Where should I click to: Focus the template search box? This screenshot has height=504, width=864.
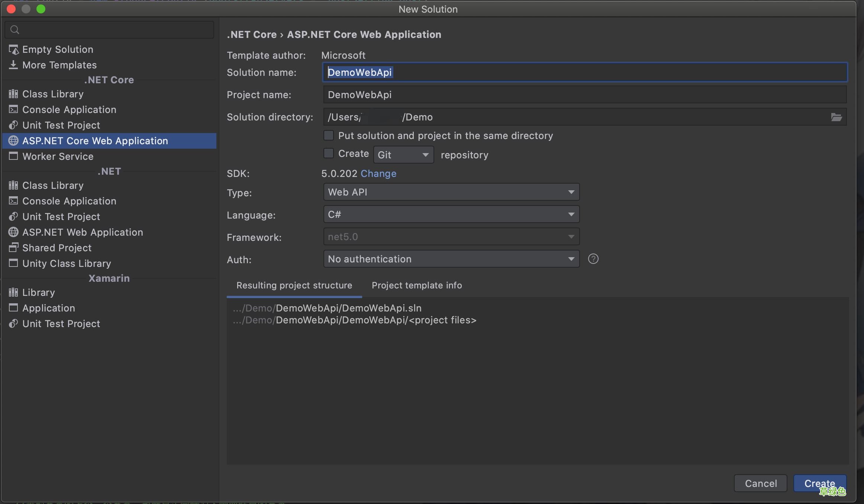[x=109, y=30]
